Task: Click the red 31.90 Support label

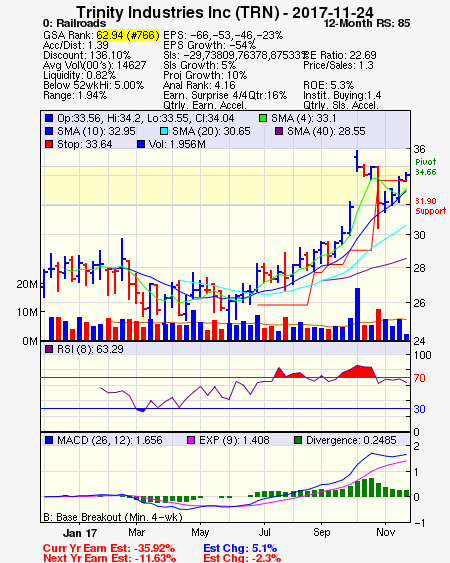Action: [x=431, y=206]
